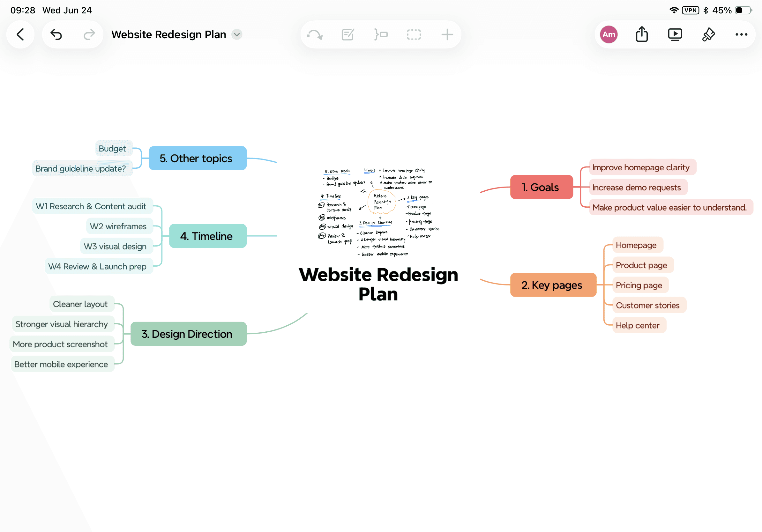Select the Homepage subtopic
Image resolution: width=762 pixels, height=532 pixels.
638,245
